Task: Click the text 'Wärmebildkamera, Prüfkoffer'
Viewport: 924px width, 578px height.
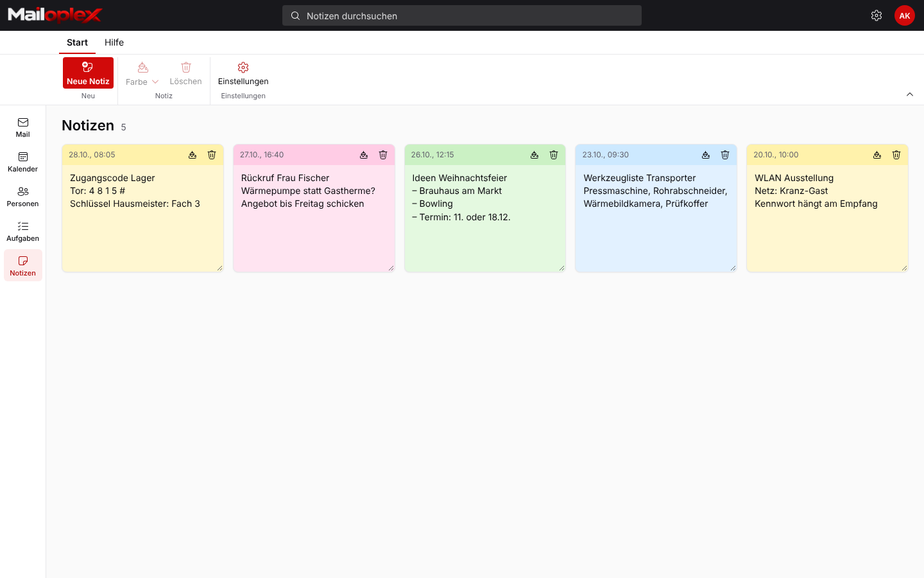Action: pos(646,204)
